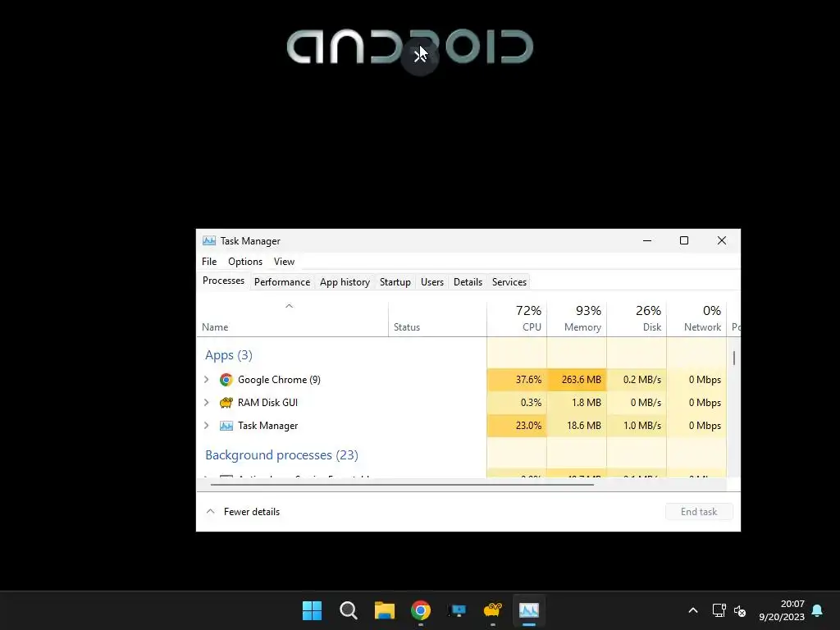Open File Explorer from taskbar
The width and height of the screenshot is (840, 630).
coord(385,610)
